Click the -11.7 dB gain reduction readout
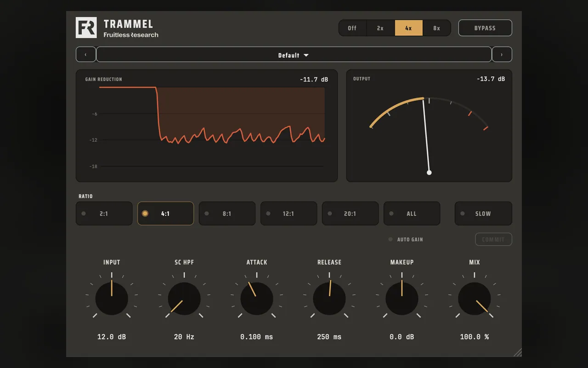This screenshot has height=368, width=588. pos(314,80)
